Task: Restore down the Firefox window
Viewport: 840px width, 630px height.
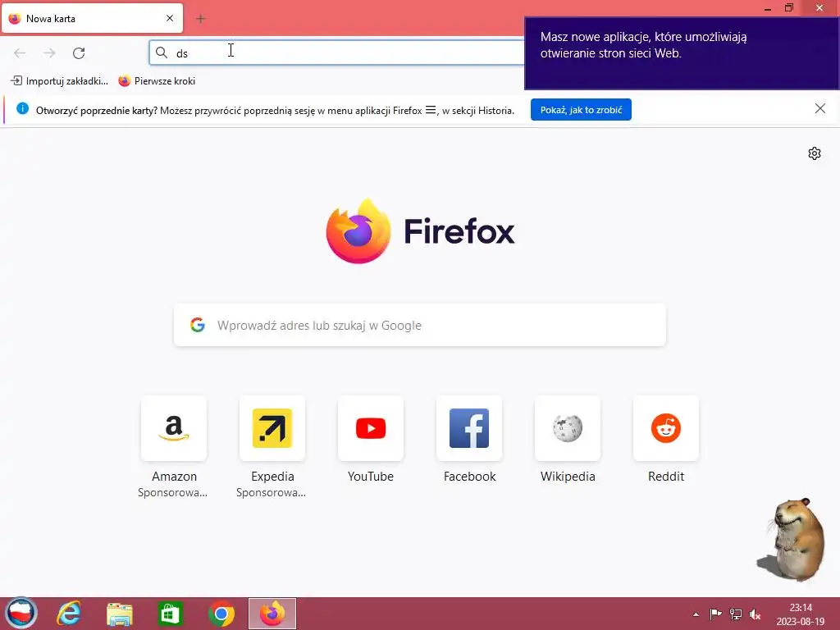Action: (789, 7)
